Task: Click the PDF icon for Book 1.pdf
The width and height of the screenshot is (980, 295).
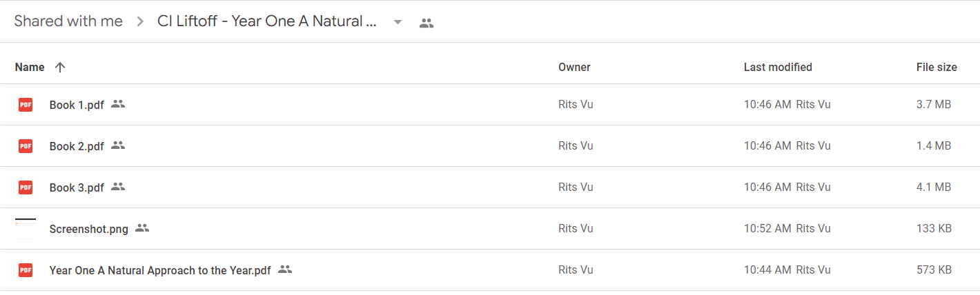Action: pyautogui.click(x=26, y=105)
